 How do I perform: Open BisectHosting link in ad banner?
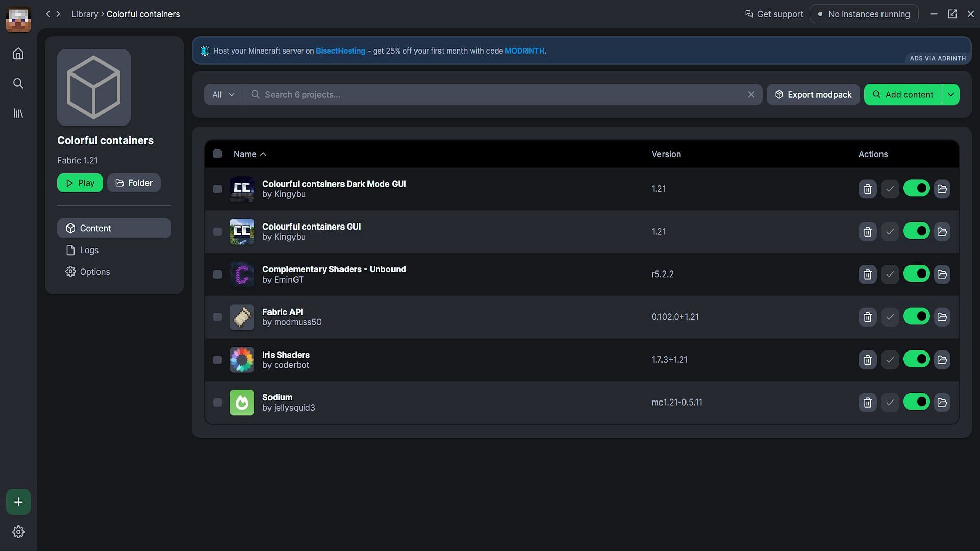point(340,51)
